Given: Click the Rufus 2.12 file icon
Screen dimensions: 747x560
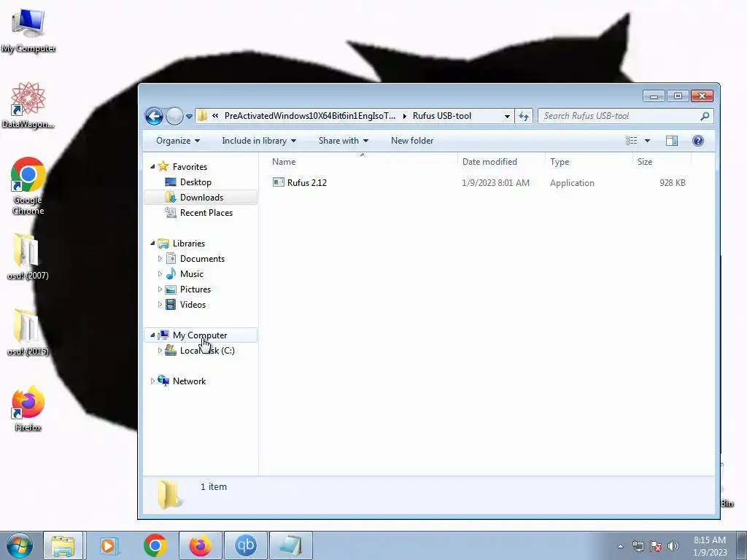Looking at the screenshot, I should tap(278, 182).
